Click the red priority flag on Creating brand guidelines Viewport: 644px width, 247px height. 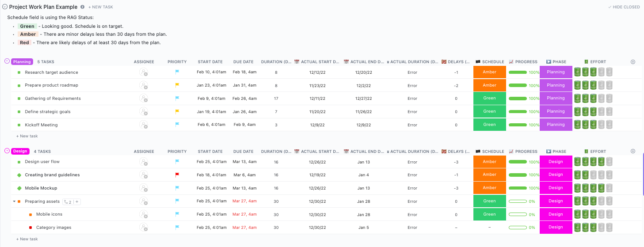click(177, 175)
